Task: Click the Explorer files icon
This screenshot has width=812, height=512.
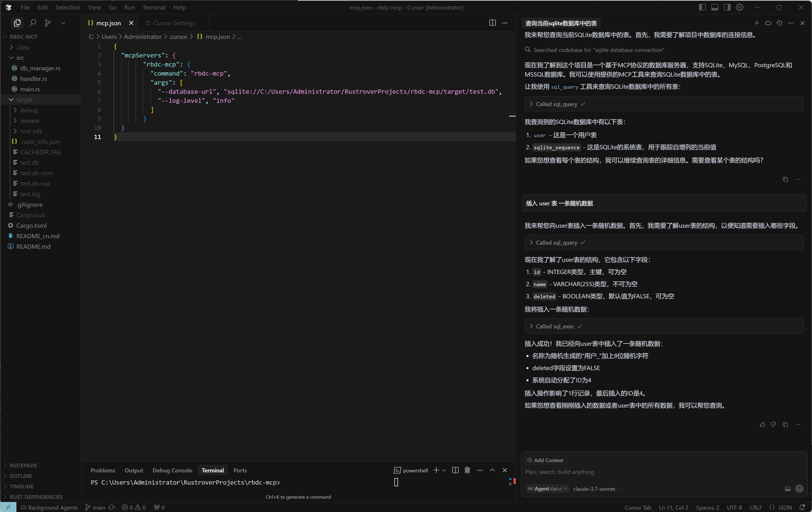Action: [17, 23]
